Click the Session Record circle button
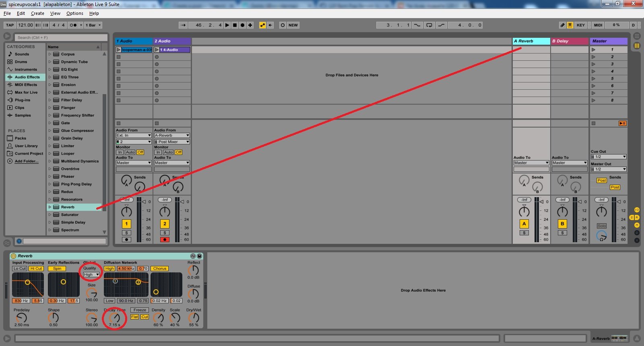The width and height of the screenshot is (644, 346). click(x=283, y=25)
